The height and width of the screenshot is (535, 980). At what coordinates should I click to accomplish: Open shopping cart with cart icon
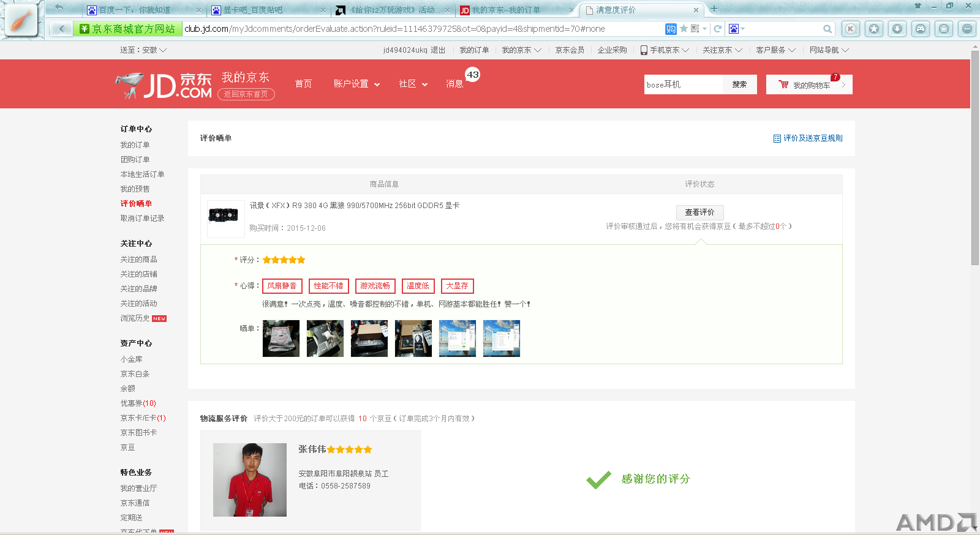[783, 84]
